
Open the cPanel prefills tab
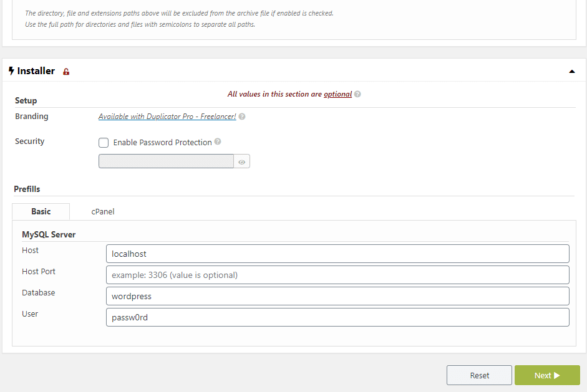point(103,211)
